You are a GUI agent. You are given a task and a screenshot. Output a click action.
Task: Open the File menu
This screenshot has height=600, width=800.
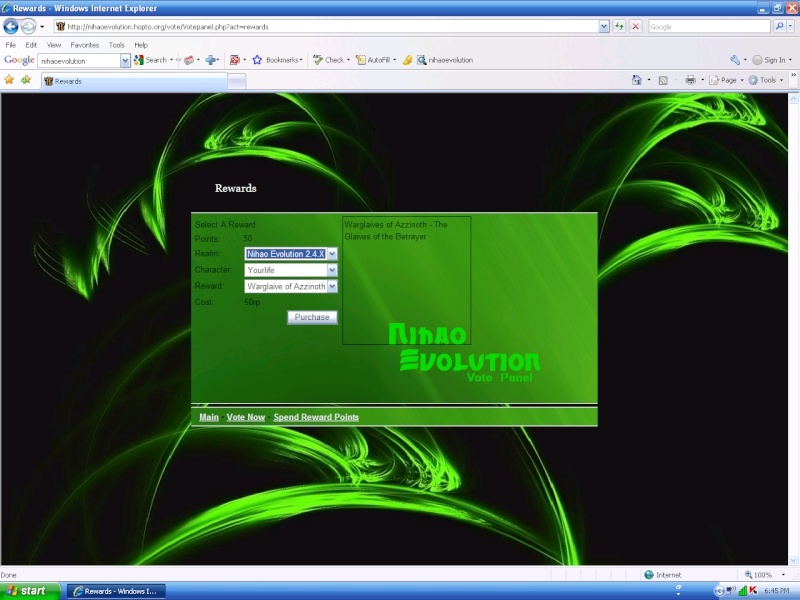(11, 45)
